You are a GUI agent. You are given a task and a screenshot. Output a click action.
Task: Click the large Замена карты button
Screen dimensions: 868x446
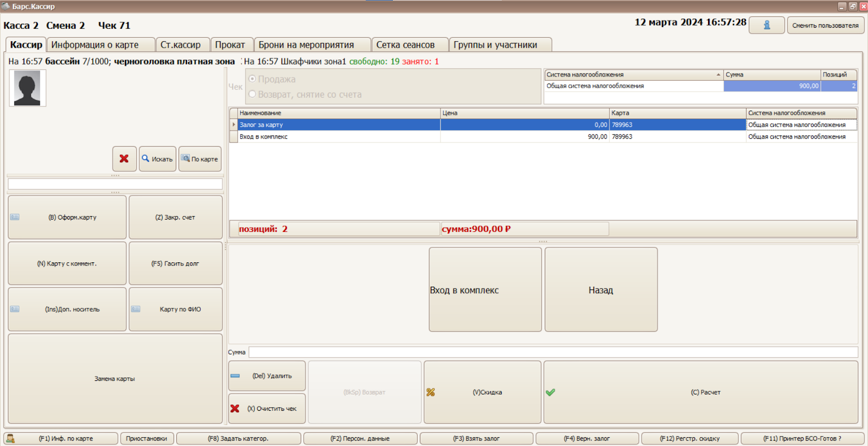pyautogui.click(x=115, y=379)
